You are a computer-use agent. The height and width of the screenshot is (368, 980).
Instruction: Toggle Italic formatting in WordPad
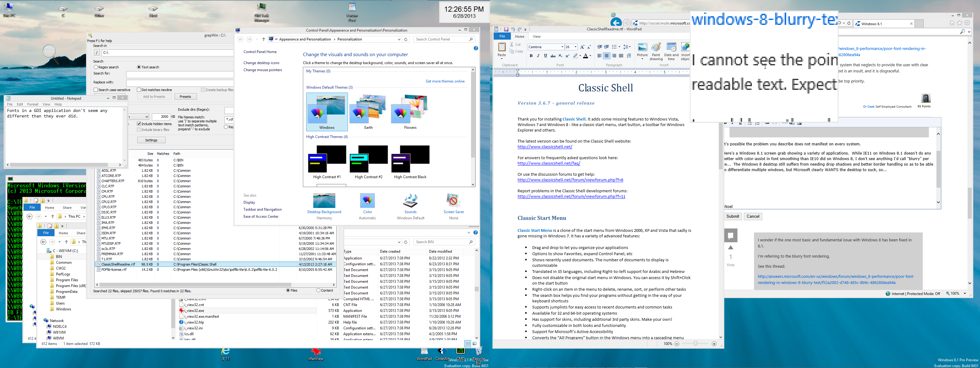point(538,56)
